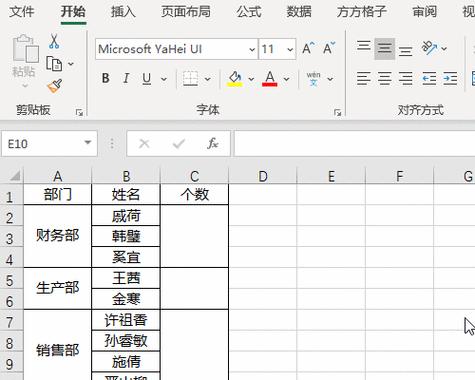Align text left

point(364,79)
